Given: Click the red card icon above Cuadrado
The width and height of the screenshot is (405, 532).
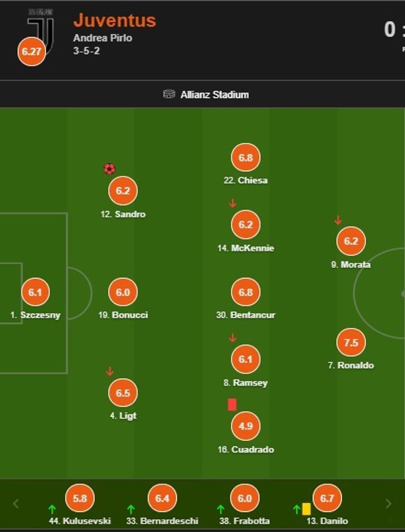Looking at the screenshot, I should point(232,405).
